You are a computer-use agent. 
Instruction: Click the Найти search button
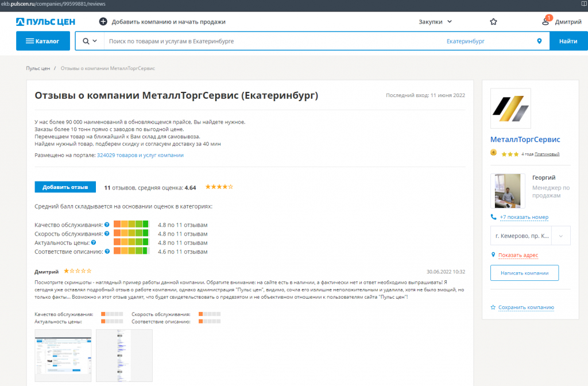click(568, 41)
